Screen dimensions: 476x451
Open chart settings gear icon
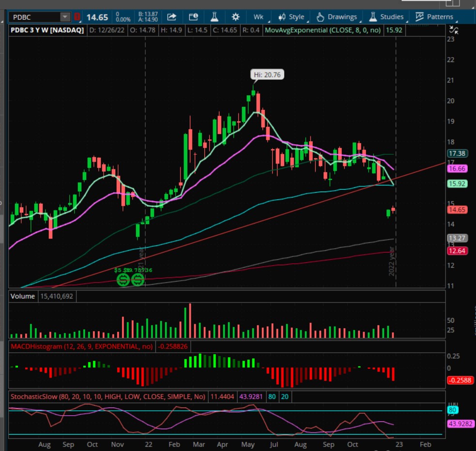coord(235,17)
